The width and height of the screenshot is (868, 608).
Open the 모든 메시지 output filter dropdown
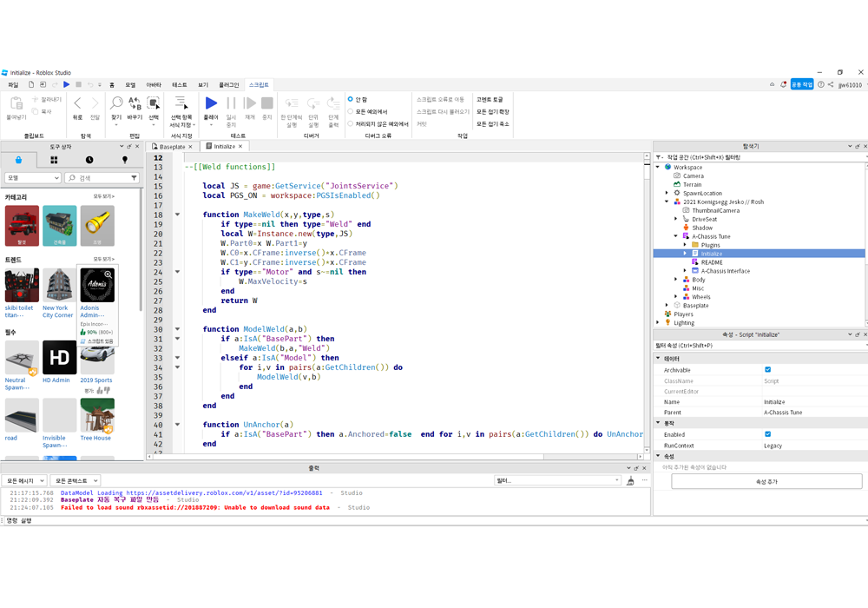pyautogui.click(x=24, y=480)
